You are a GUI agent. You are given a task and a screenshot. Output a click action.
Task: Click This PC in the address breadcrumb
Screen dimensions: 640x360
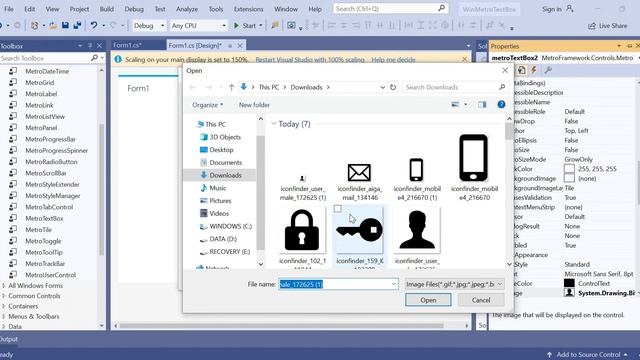click(x=269, y=87)
